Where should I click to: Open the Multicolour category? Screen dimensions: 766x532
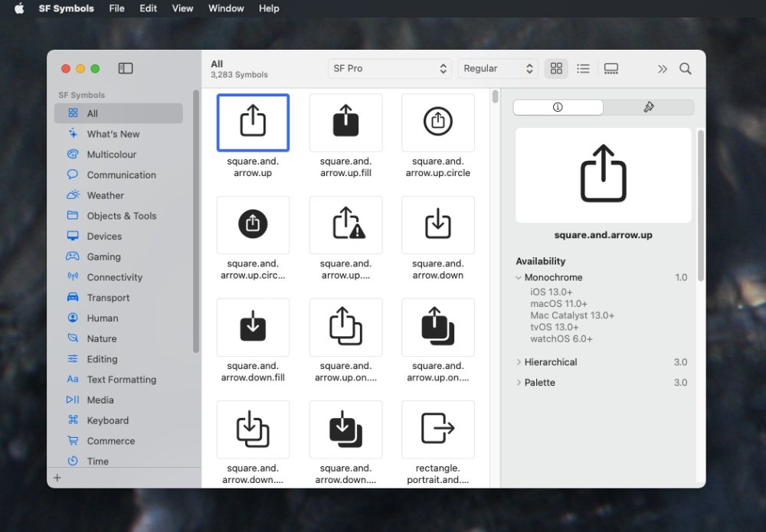click(119, 154)
